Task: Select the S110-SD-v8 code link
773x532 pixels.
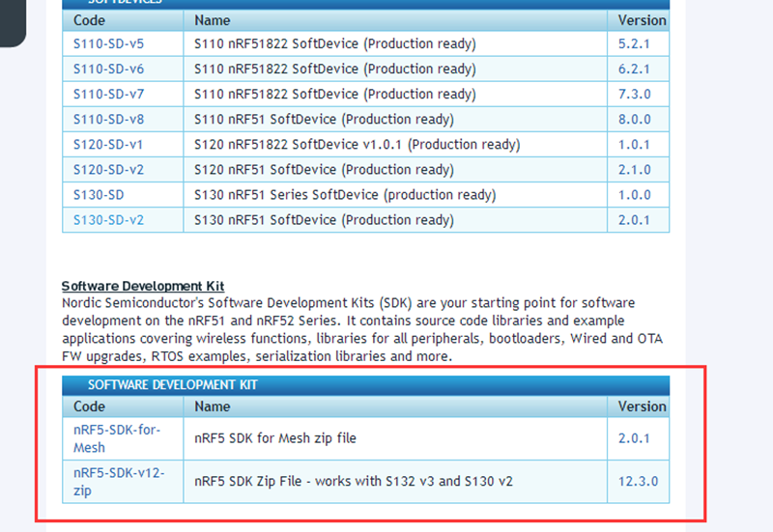Action: (108, 120)
